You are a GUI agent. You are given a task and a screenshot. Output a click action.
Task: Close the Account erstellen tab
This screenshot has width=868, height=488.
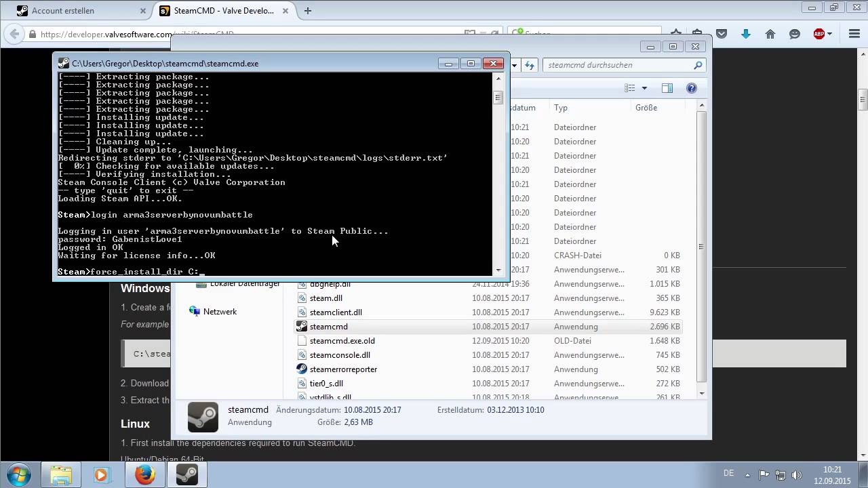point(142,11)
